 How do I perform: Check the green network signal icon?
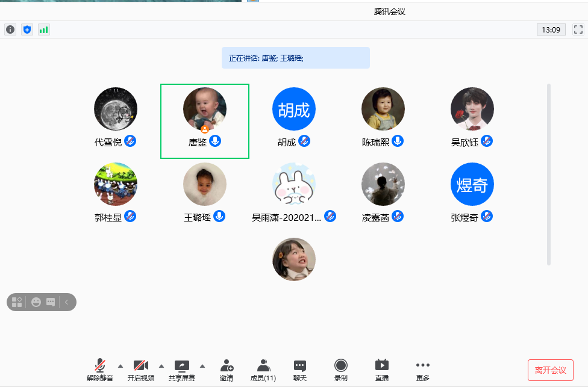point(44,29)
